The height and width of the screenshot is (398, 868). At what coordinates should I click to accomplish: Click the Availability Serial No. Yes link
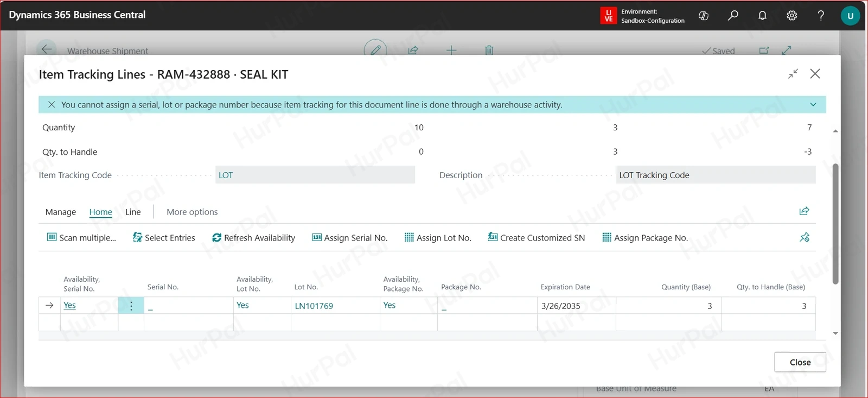(x=69, y=305)
